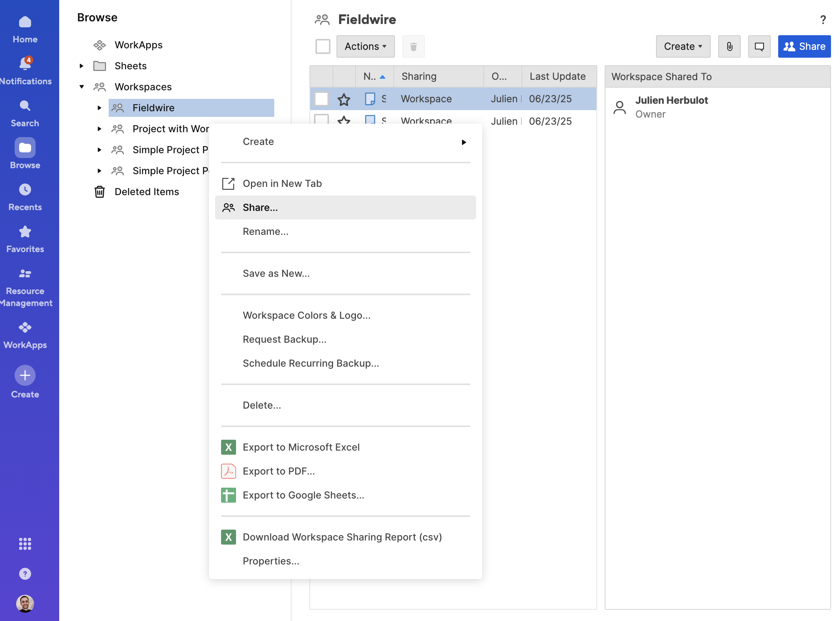
Task: Favorite the first sheet with star
Action: [x=344, y=99]
